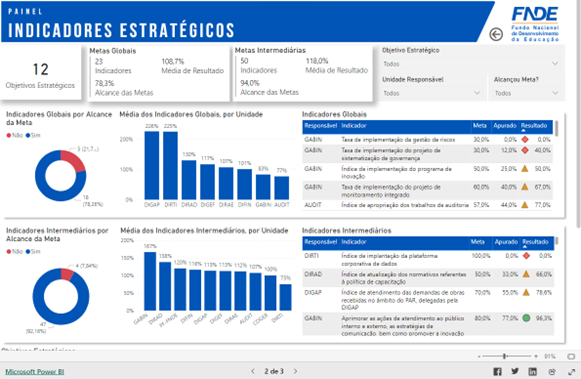Click Indicador header in Indicadores Intermediários table
The width and height of the screenshot is (581, 379).
353,242
